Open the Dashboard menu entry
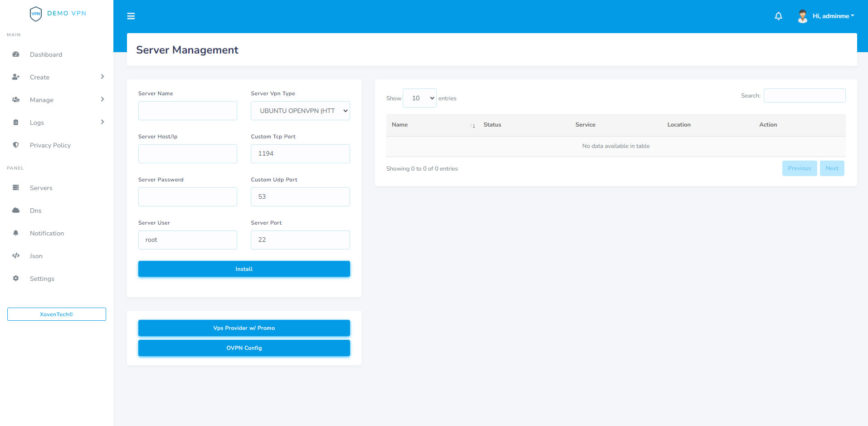This screenshot has width=868, height=426. click(46, 54)
